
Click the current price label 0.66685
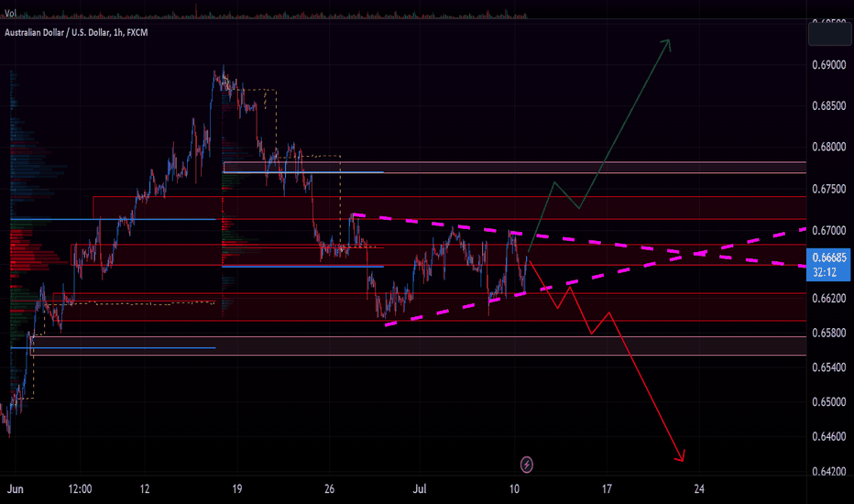click(x=829, y=257)
